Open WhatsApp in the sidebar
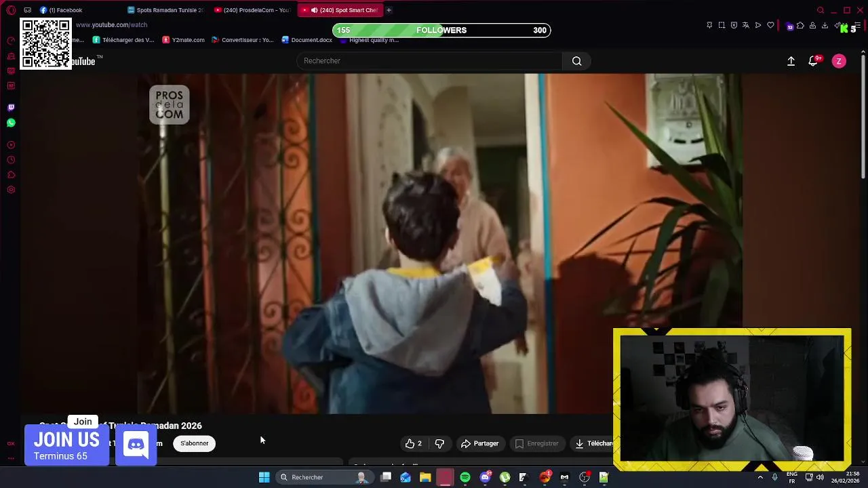Viewport: 868px width, 488px height. point(11,123)
